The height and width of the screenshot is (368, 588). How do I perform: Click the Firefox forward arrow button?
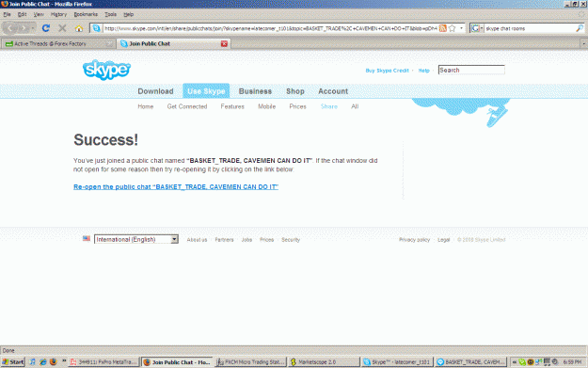point(24,28)
